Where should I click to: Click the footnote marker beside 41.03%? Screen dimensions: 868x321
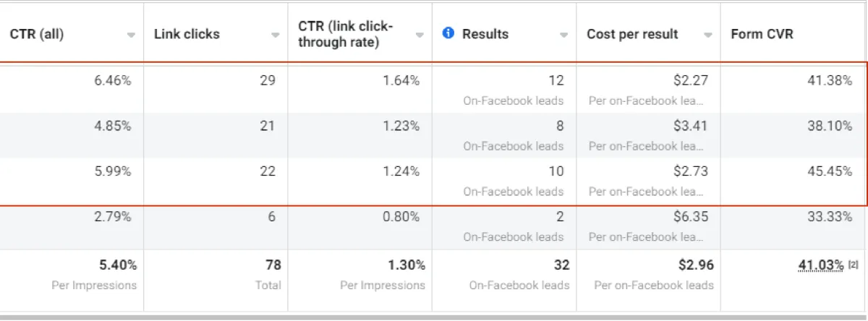(853, 265)
